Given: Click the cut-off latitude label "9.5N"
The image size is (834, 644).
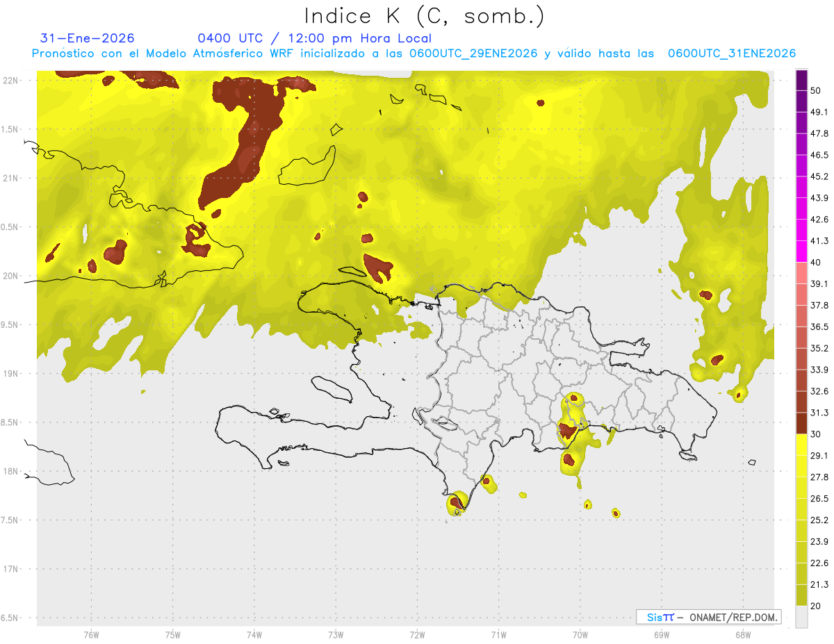Looking at the screenshot, I should tap(10, 324).
